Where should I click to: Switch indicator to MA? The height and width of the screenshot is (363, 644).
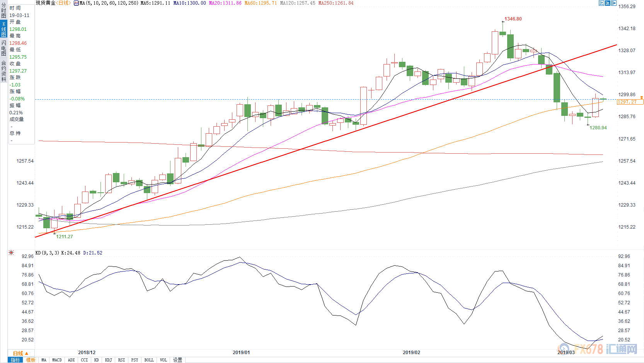coord(44,360)
